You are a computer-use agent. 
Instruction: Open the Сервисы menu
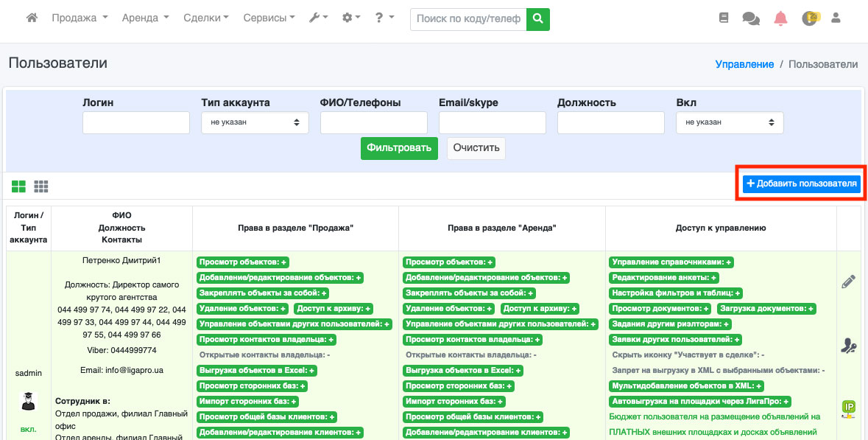269,18
